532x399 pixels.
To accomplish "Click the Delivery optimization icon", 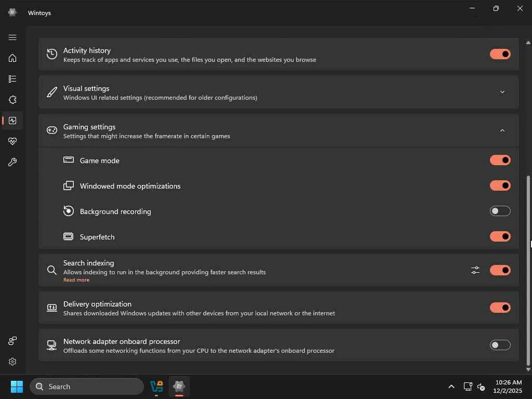I will (52, 308).
